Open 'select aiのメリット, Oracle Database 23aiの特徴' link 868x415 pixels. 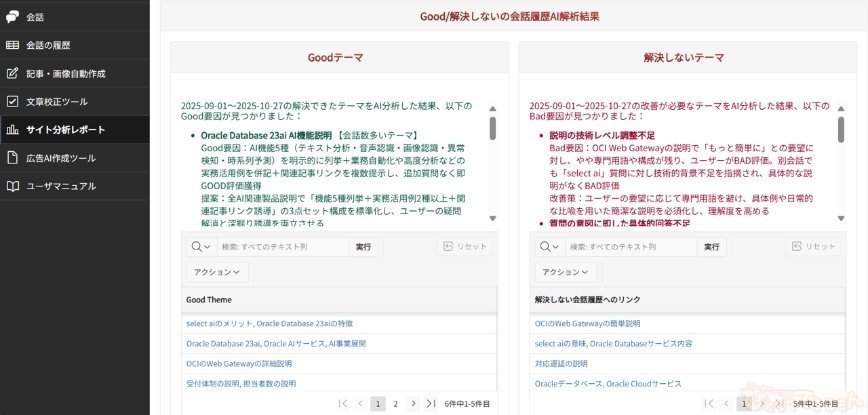coord(269,324)
